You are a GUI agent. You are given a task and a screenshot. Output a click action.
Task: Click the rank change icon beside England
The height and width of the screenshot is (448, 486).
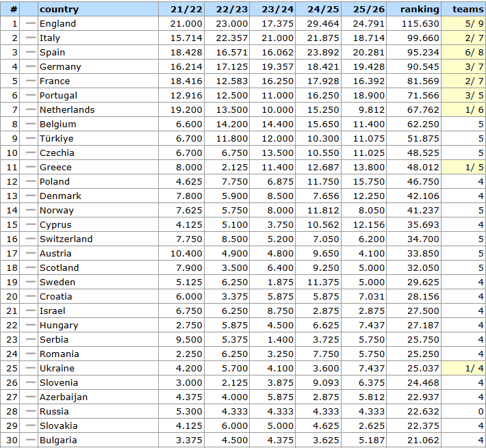click(x=30, y=24)
